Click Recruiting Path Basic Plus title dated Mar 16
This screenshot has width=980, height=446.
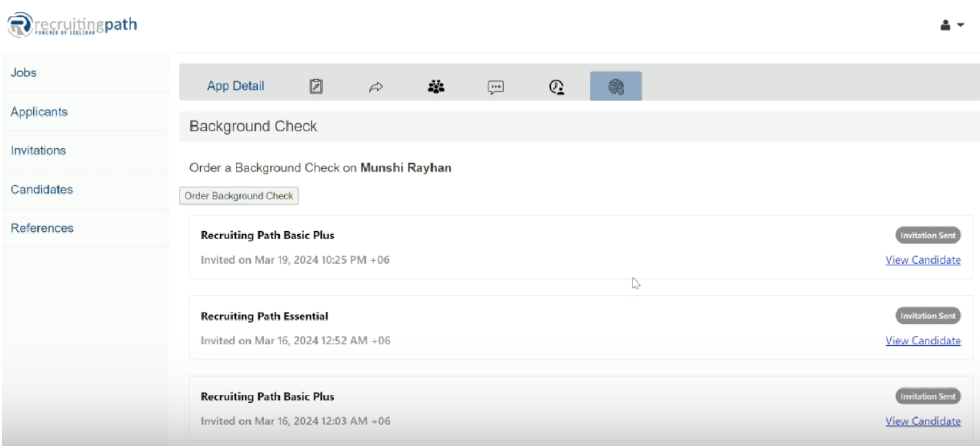click(267, 396)
